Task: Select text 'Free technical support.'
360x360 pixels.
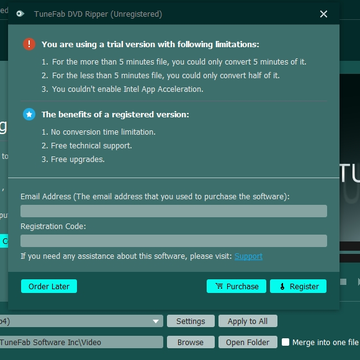Action: click(x=91, y=146)
